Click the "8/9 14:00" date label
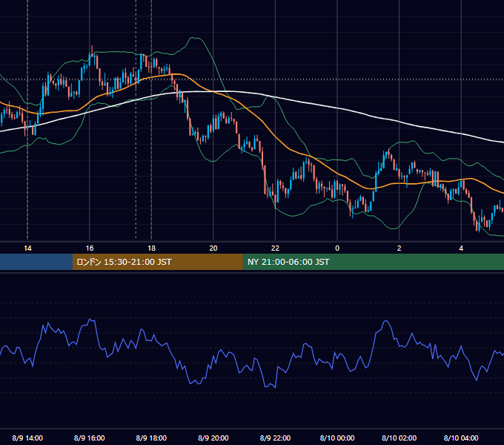 pos(27,438)
